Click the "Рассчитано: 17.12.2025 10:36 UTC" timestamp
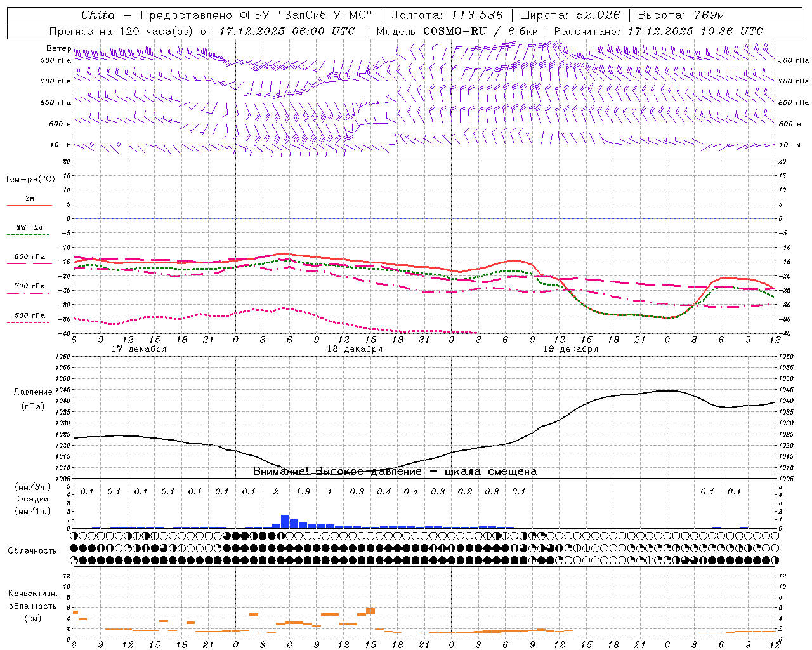 [x=658, y=31]
